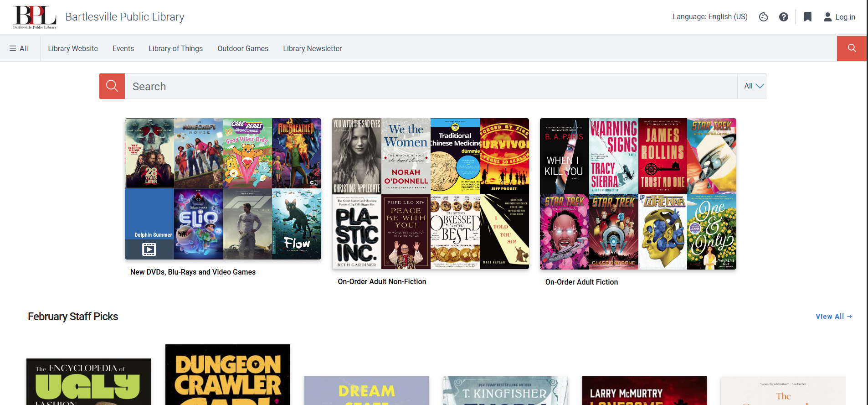Select the Dolphin Summer video tile
Screen dimensions: 868x405
point(149,224)
